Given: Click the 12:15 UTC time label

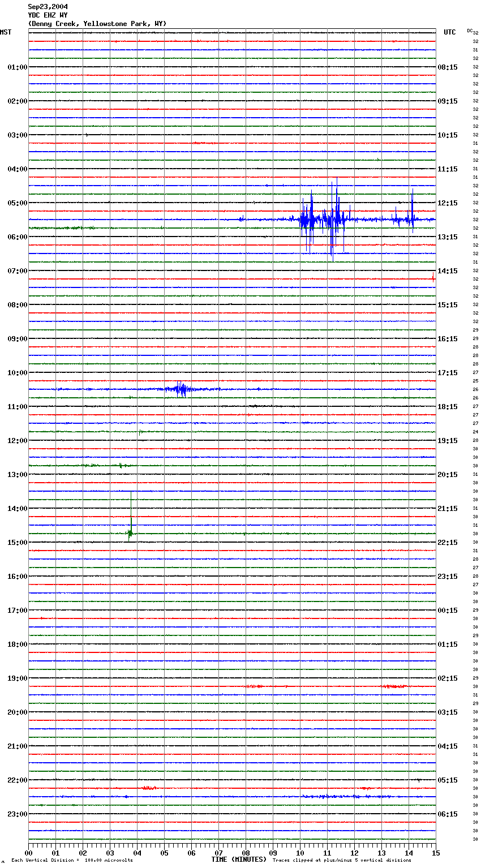Looking at the screenshot, I should pyautogui.click(x=448, y=203).
